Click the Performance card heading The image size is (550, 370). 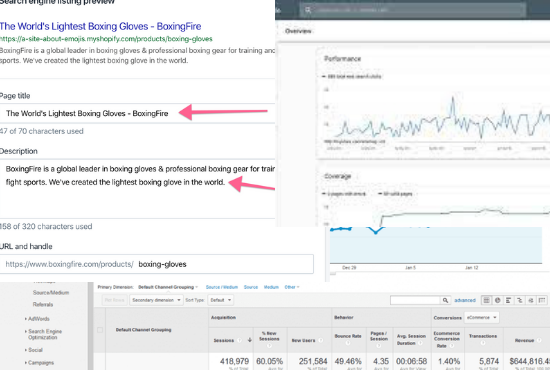click(342, 59)
